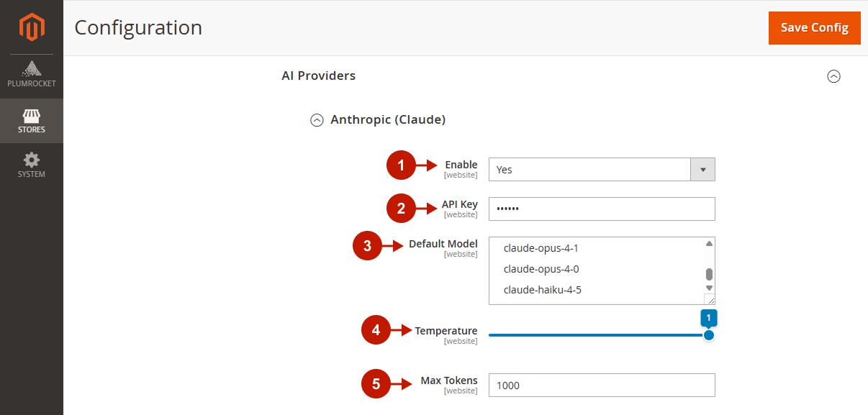Focus the API Key input field
The height and width of the screenshot is (415, 868).
click(x=602, y=209)
